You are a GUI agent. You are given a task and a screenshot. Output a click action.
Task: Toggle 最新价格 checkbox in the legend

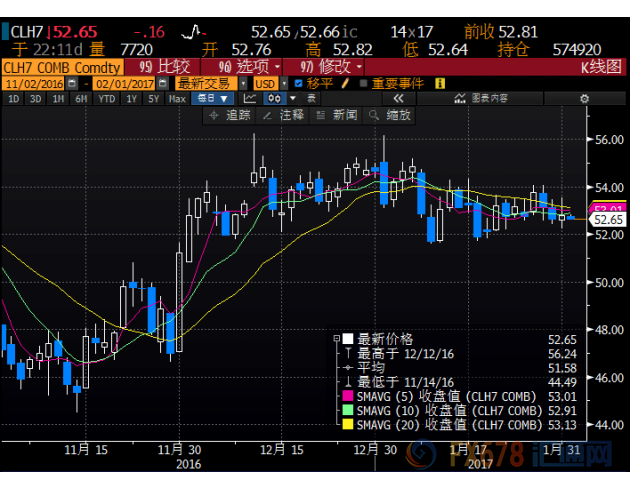coord(347,339)
